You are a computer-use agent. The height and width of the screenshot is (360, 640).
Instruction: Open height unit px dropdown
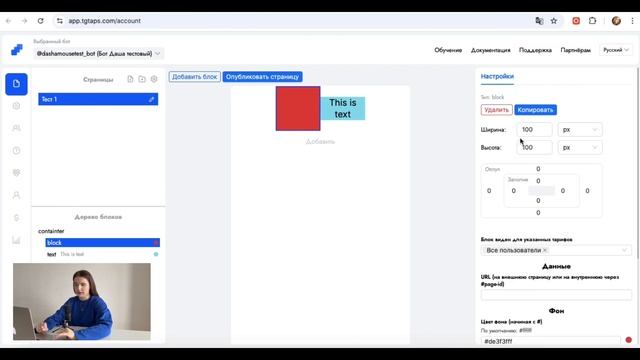(x=580, y=147)
